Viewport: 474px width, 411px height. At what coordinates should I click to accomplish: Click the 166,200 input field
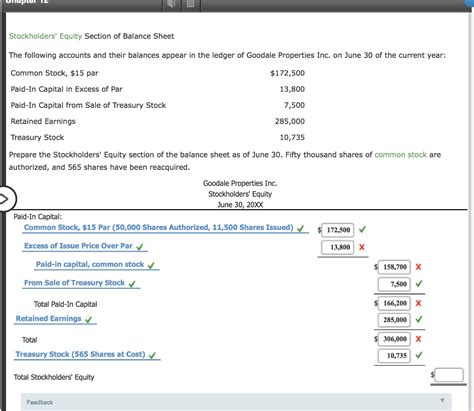[x=394, y=303]
